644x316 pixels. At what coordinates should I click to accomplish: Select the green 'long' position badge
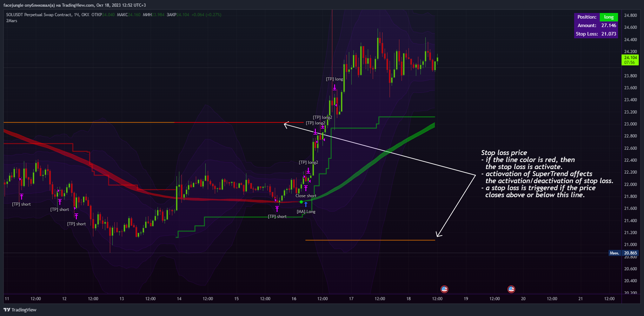[x=609, y=17]
